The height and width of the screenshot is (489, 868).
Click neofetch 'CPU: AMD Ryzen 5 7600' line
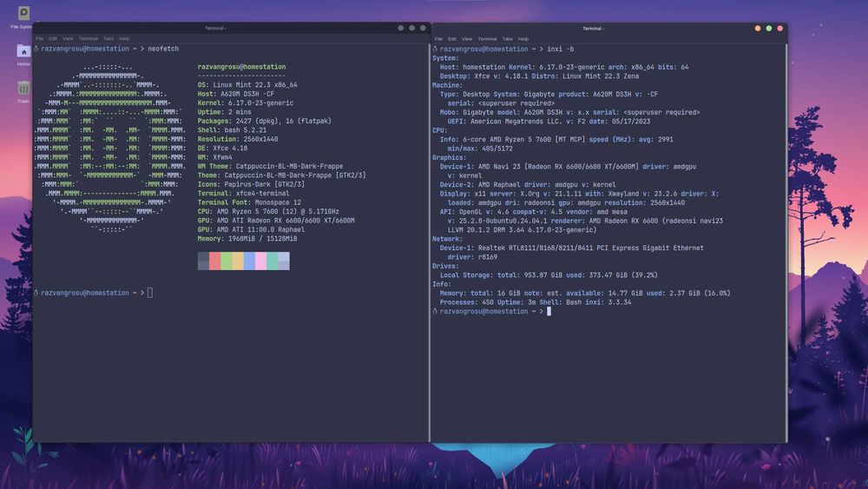click(x=268, y=212)
